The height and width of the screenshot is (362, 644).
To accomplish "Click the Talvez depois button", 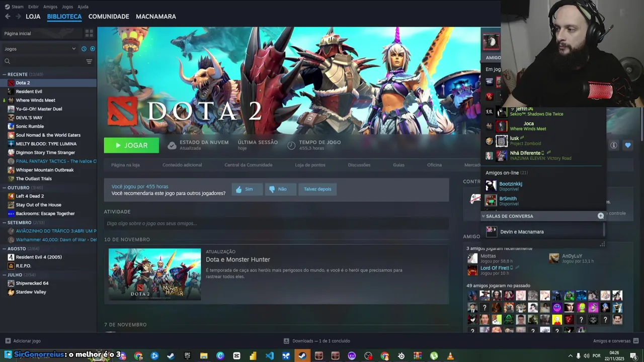I will tap(317, 189).
